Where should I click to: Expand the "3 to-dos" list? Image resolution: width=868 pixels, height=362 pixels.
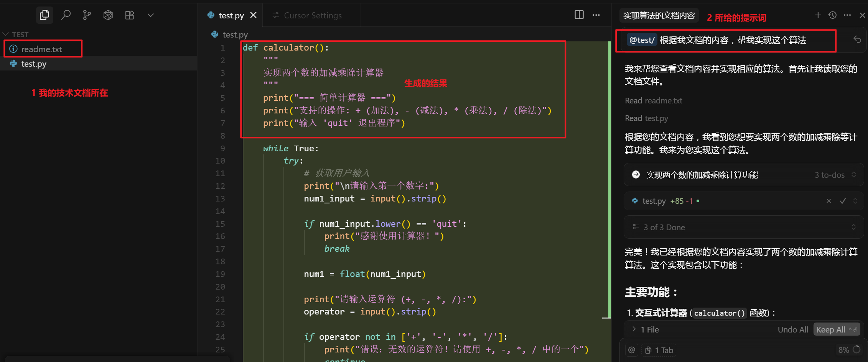point(853,175)
